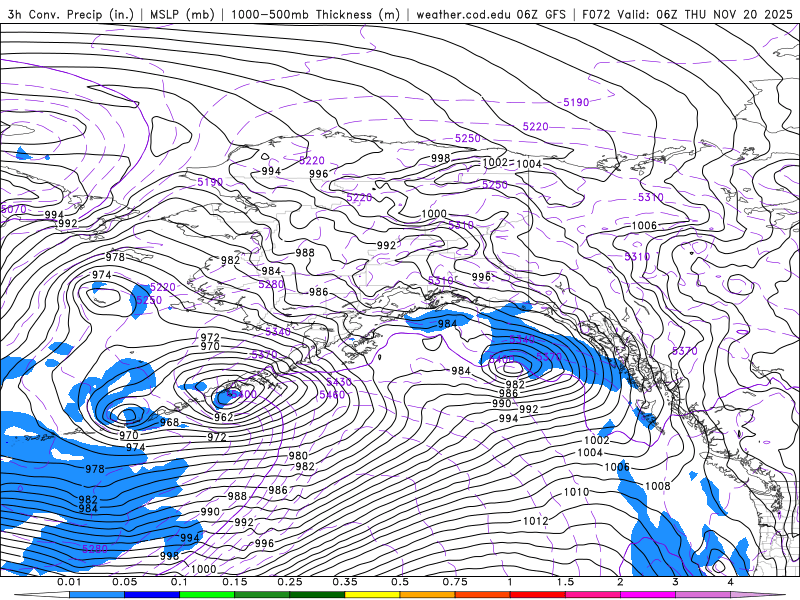
Task: Pick the magenta 2–3 legend swatch
Action: tap(648, 595)
